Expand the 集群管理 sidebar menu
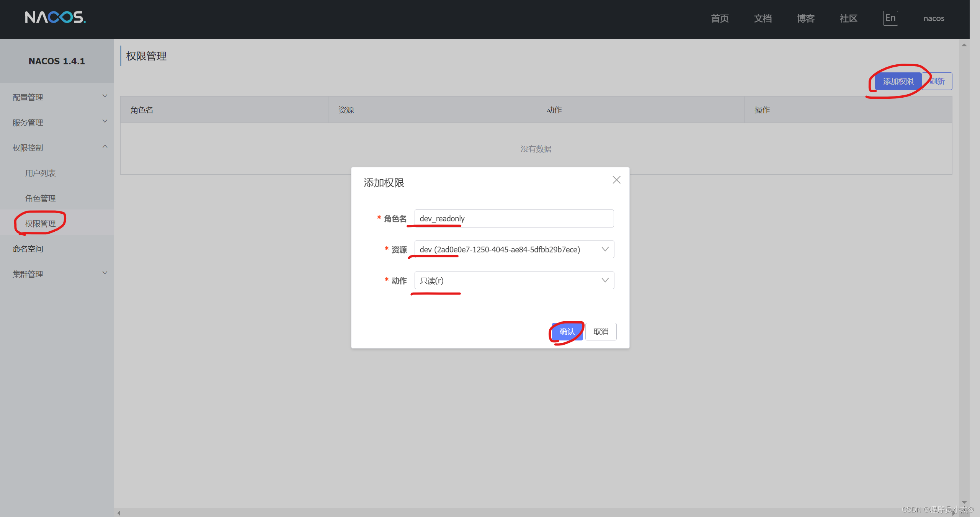 (x=57, y=274)
